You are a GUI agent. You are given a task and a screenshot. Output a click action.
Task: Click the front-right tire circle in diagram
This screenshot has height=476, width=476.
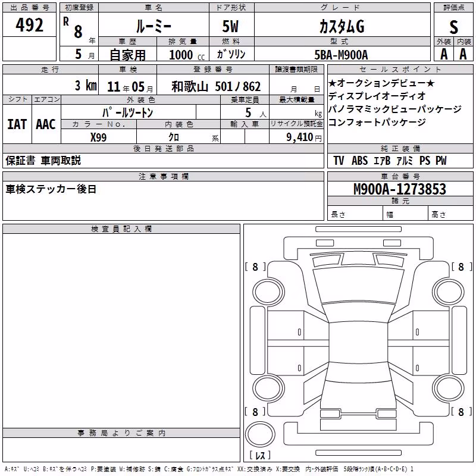pos(448,292)
